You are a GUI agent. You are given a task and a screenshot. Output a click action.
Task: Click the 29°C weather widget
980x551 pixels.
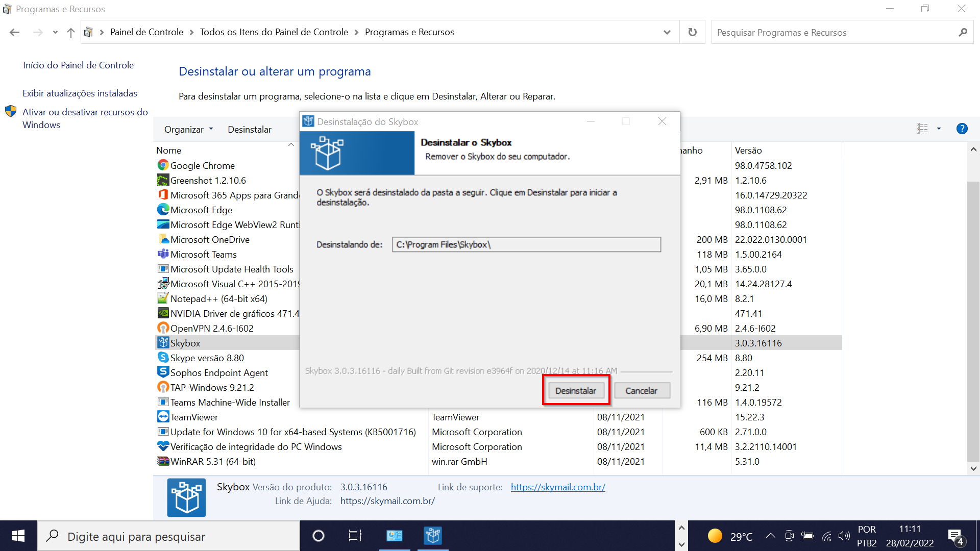(730, 536)
